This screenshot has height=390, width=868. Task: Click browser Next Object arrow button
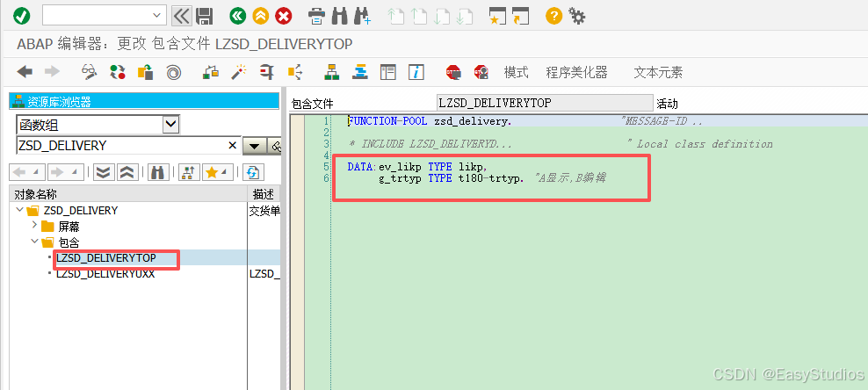coord(66,172)
